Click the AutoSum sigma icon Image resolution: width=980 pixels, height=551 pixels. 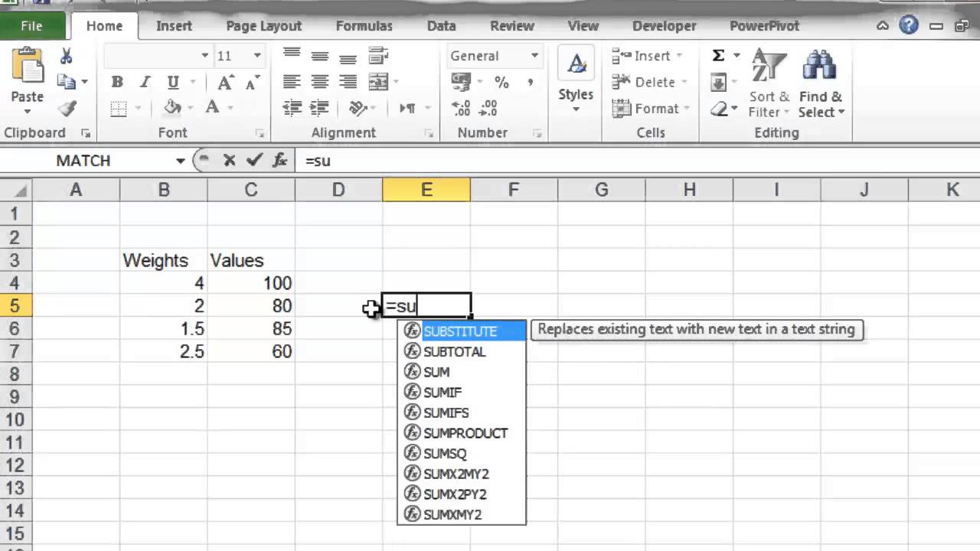pyautogui.click(x=718, y=55)
